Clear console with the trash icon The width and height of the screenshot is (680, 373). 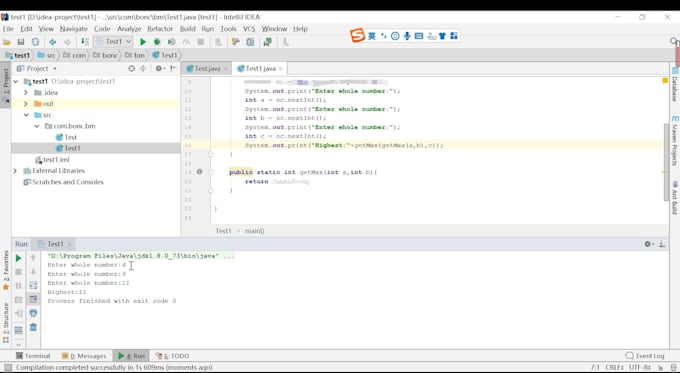(x=33, y=327)
